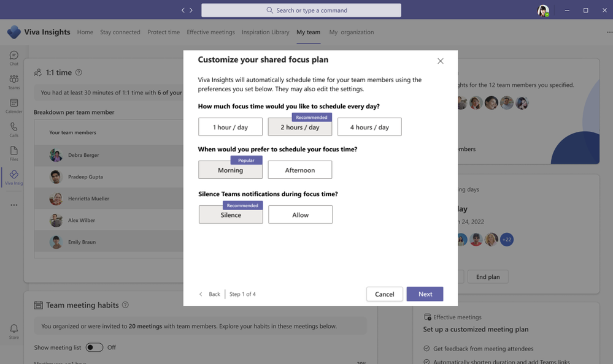This screenshot has height=364, width=613.
Task: Maximize the Teams window
Action: click(585, 10)
